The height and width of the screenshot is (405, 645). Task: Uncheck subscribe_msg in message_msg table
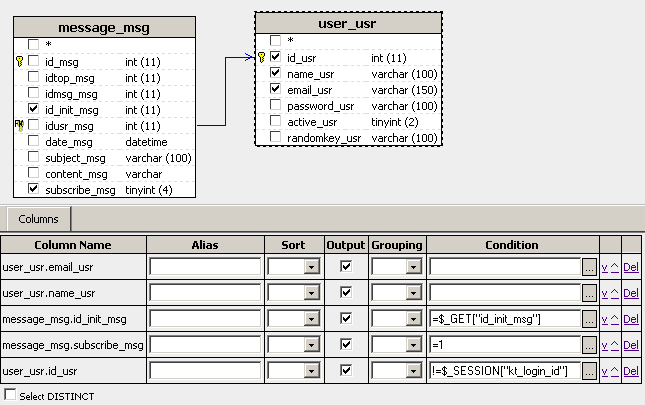(x=34, y=189)
